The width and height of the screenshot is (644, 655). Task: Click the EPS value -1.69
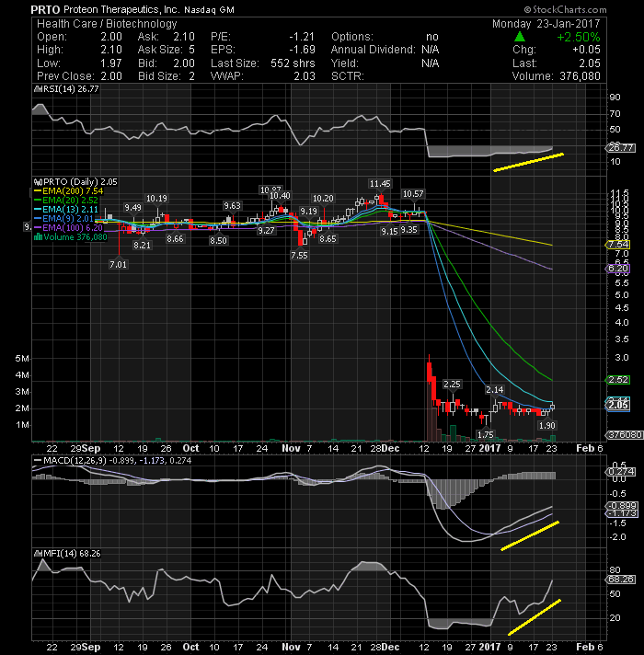point(302,50)
